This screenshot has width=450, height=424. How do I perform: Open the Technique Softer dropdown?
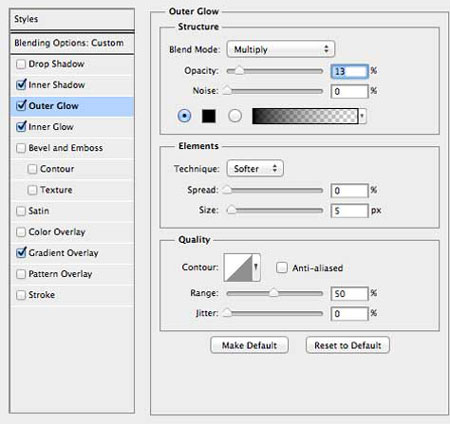255,169
